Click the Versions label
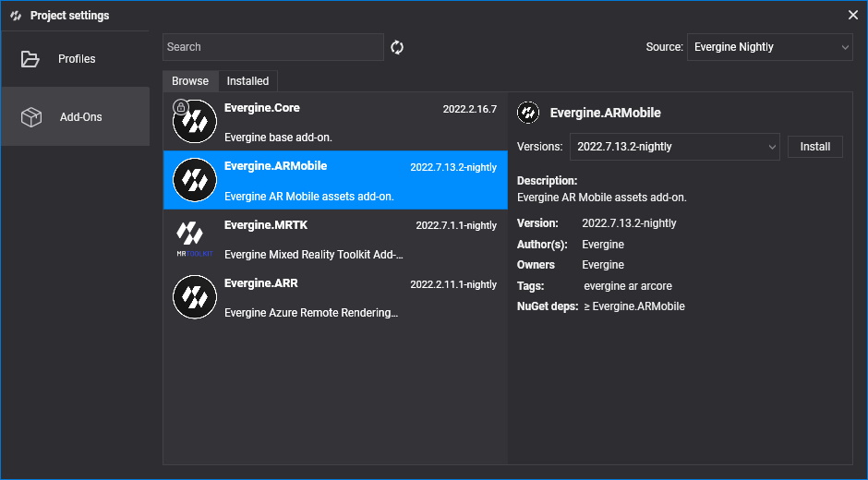This screenshot has width=868, height=480. 539,147
